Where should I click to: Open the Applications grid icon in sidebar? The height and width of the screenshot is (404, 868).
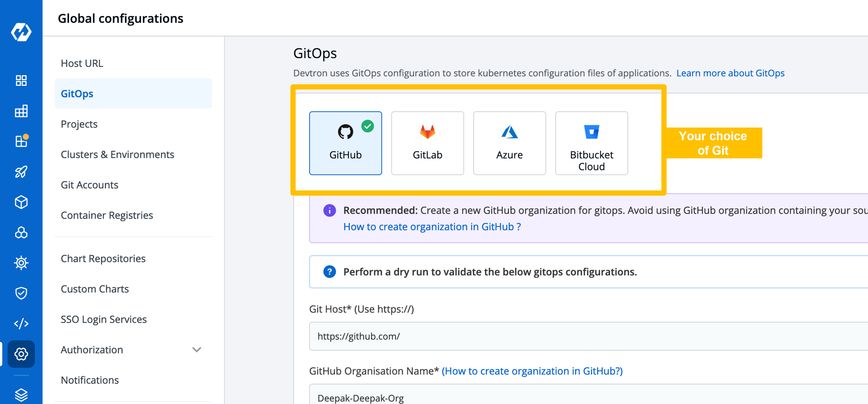[21, 81]
